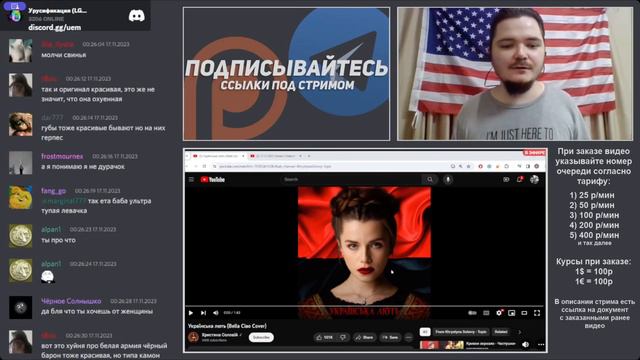The width and height of the screenshot is (640, 360).
Task: Open YouTube player settings gear
Action: [x=499, y=313]
